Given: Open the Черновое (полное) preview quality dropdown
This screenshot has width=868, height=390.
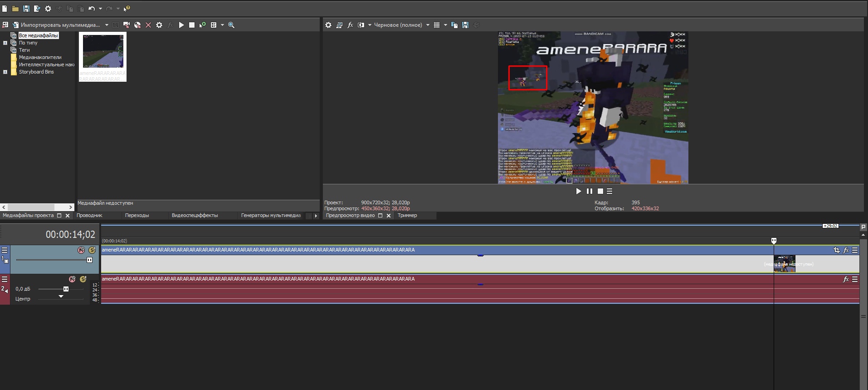Looking at the screenshot, I should (x=428, y=25).
